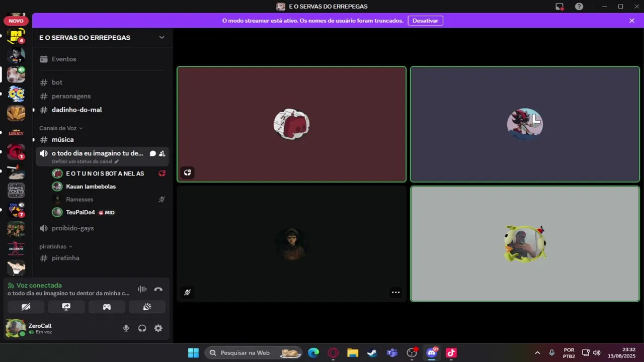Screen dimensions: 644x362
Task: Switch POR PTB2 keyboard layout
Action: (x=569, y=353)
